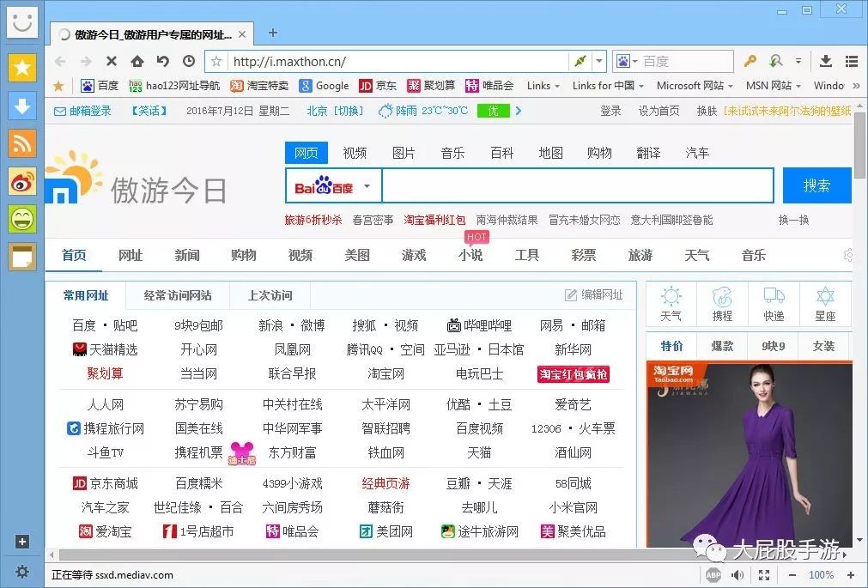Open the Downloads panel from the sidebar
The height and width of the screenshot is (588, 868).
pyautogui.click(x=22, y=106)
